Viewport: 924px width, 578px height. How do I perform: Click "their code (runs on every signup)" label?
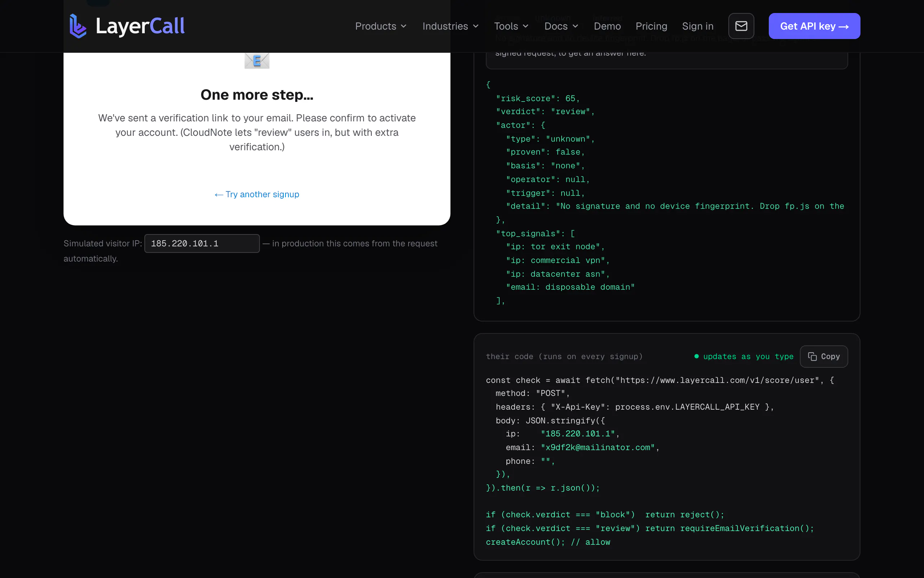coord(565,357)
